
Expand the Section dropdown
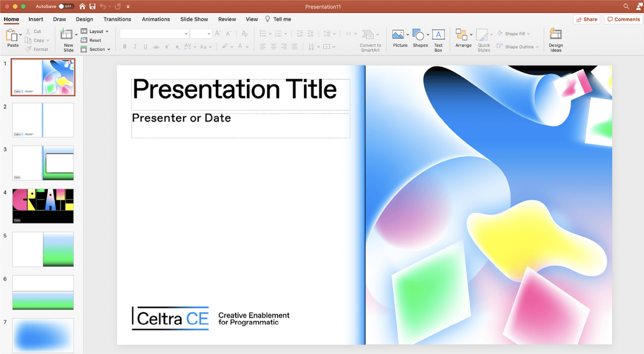pos(96,49)
